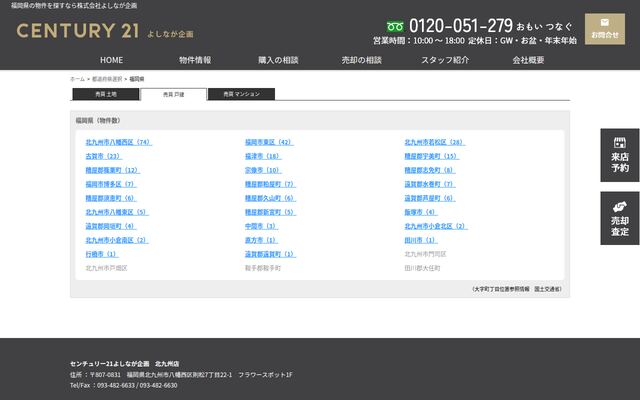The image size is (640, 400).
Task: Open 北九州市八幡西区 (74) listings
Action: pos(118,142)
